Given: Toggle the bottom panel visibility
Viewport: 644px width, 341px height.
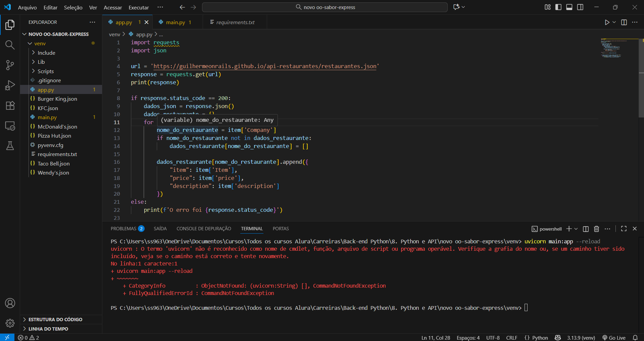Looking at the screenshot, I should pos(569,7).
